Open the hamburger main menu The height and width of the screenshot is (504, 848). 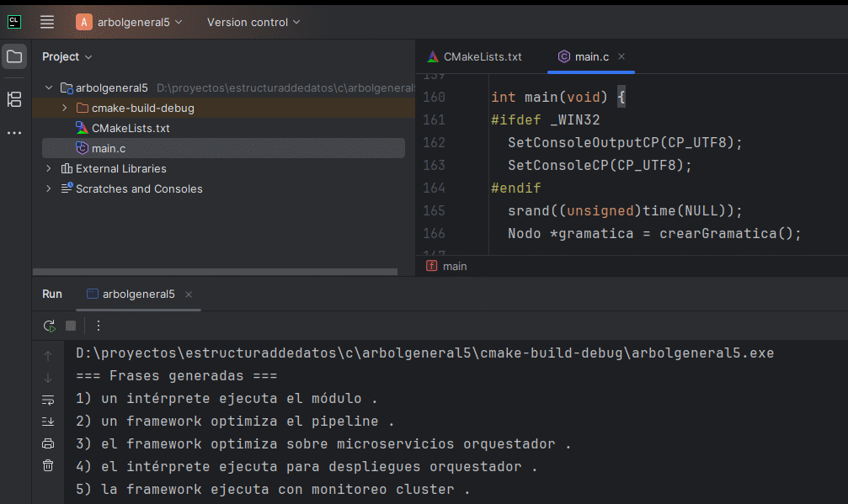coord(47,22)
